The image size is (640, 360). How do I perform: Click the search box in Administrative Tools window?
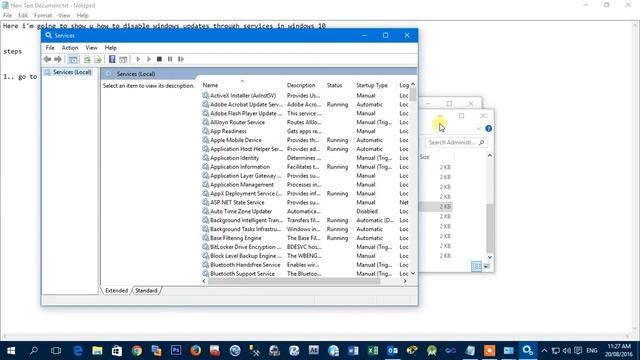click(456, 142)
